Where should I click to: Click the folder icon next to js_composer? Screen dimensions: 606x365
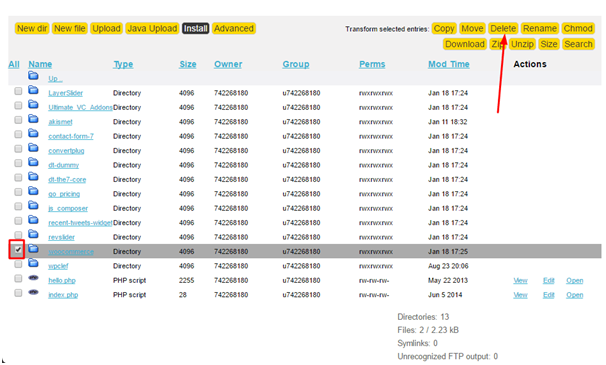(x=33, y=206)
